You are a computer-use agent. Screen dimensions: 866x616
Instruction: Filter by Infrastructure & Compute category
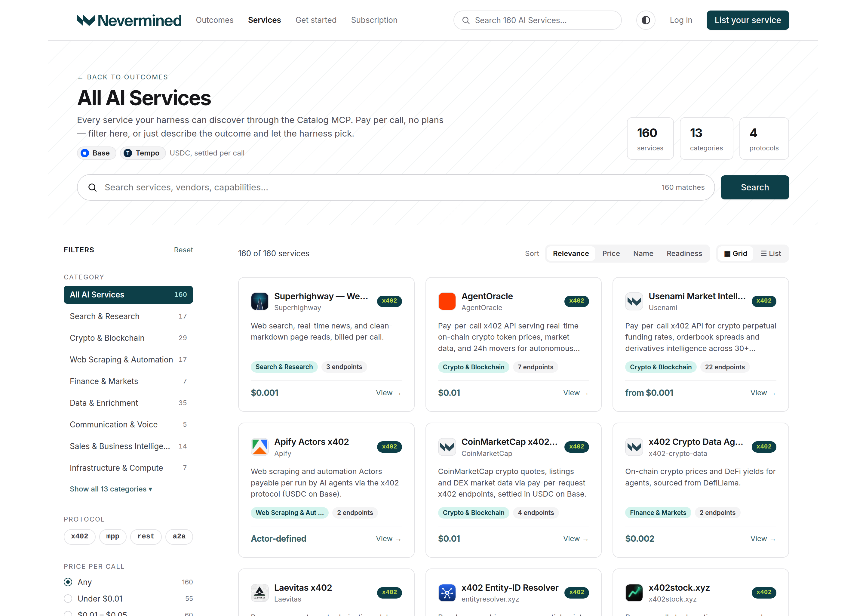[128, 468]
